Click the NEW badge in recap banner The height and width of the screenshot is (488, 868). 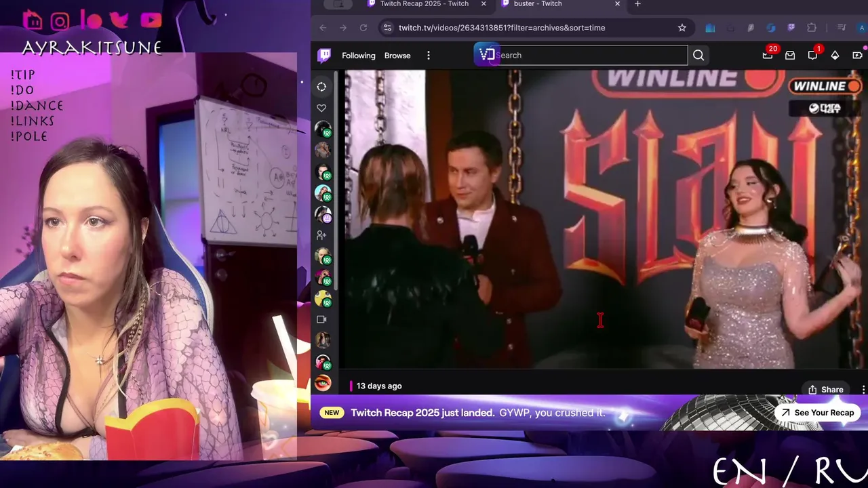[332, 413]
